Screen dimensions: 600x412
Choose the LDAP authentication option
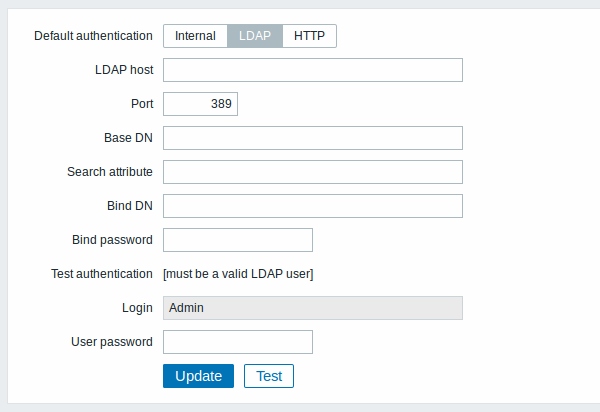(255, 36)
